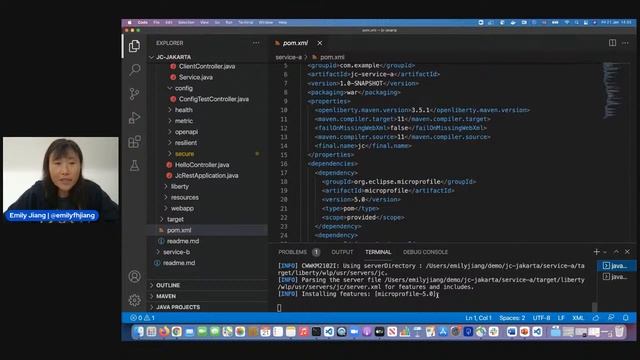Close the terminal panel
This screenshot has height=360, width=640.
coord(627,252)
